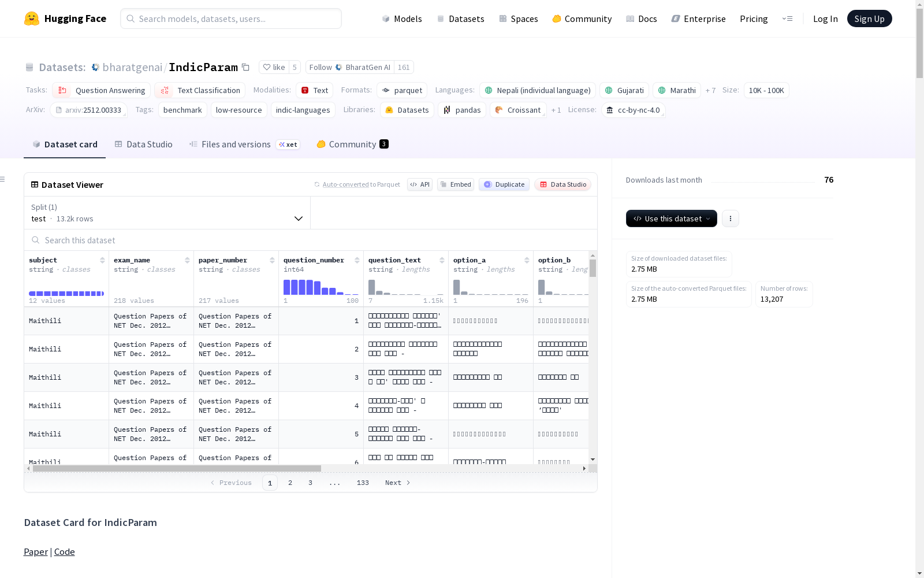This screenshot has width=924, height=578.
Task: Sort by the question_number column sort icon
Action: (x=357, y=260)
